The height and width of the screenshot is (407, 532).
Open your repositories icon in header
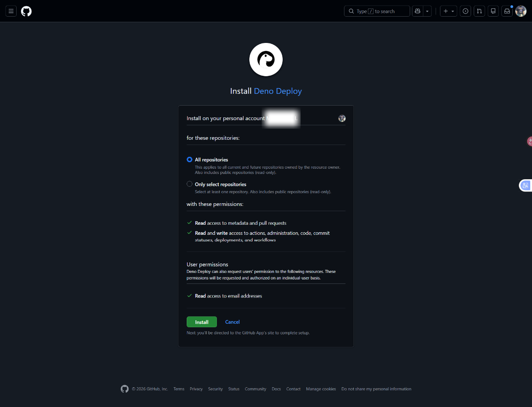(493, 11)
